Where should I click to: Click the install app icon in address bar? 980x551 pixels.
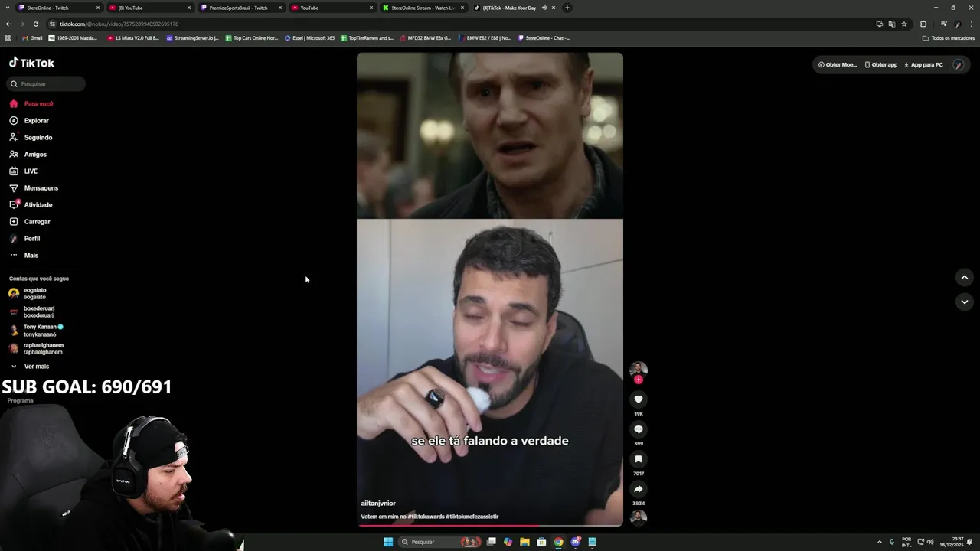click(879, 24)
